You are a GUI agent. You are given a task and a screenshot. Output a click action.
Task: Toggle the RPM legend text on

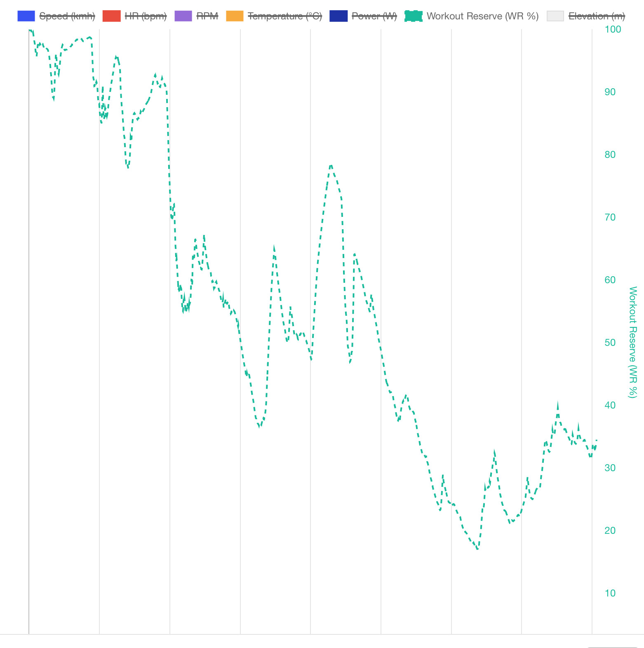pyautogui.click(x=207, y=16)
